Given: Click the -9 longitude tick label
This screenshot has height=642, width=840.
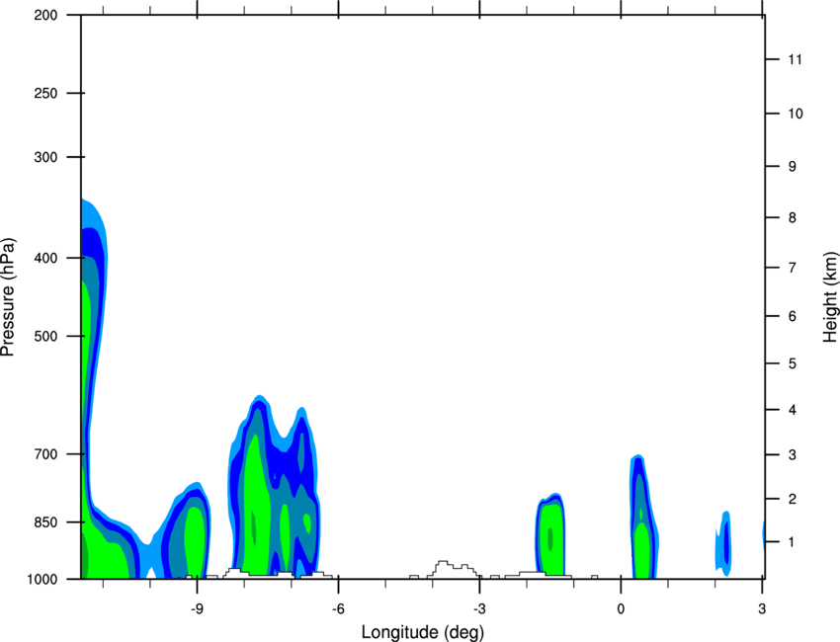Looking at the screenshot, I should pos(197,609).
